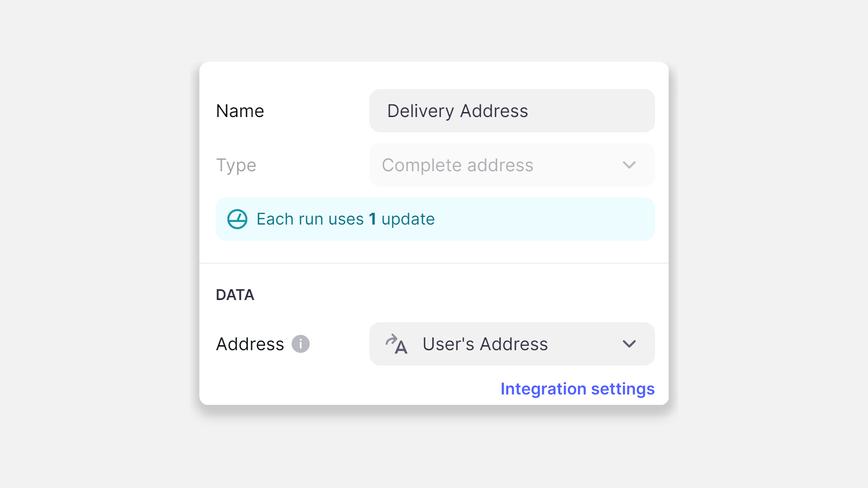Click the Name field label
Screen dimensions: 868x488
click(x=240, y=111)
